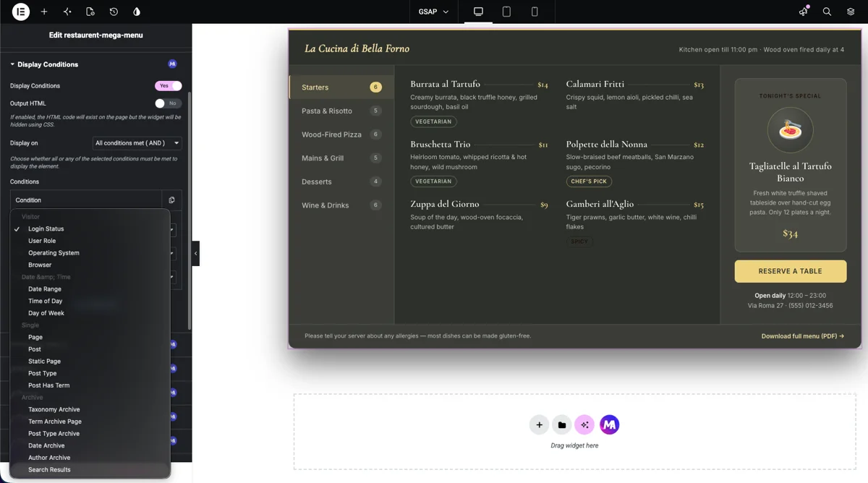
Task: Click the duplicate condition copy icon
Action: pos(171,200)
